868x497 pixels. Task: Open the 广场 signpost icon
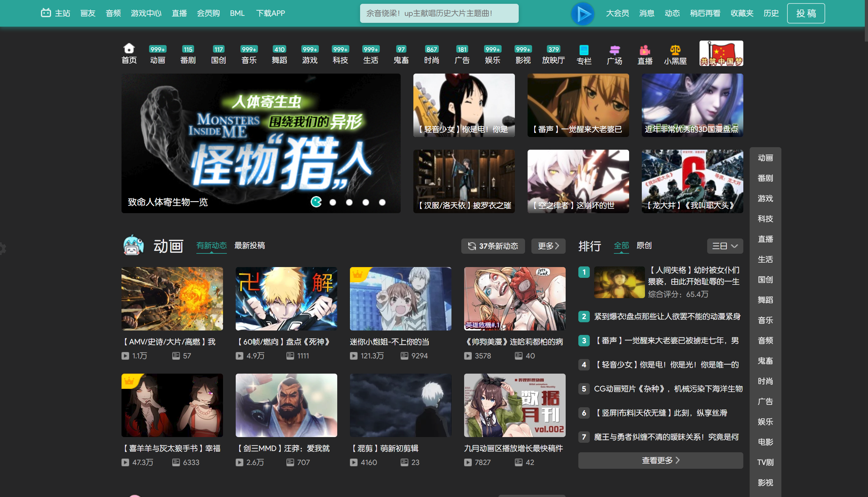[x=615, y=50]
